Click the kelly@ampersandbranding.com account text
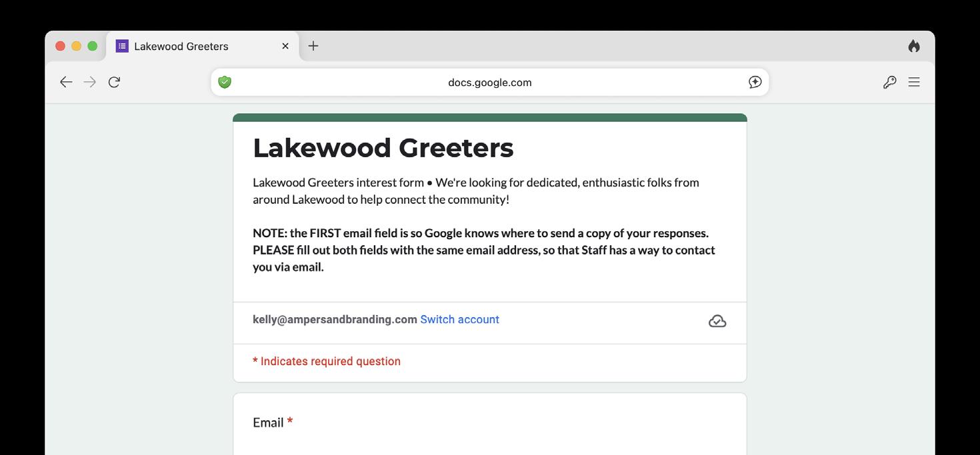This screenshot has height=455, width=980. point(335,320)
